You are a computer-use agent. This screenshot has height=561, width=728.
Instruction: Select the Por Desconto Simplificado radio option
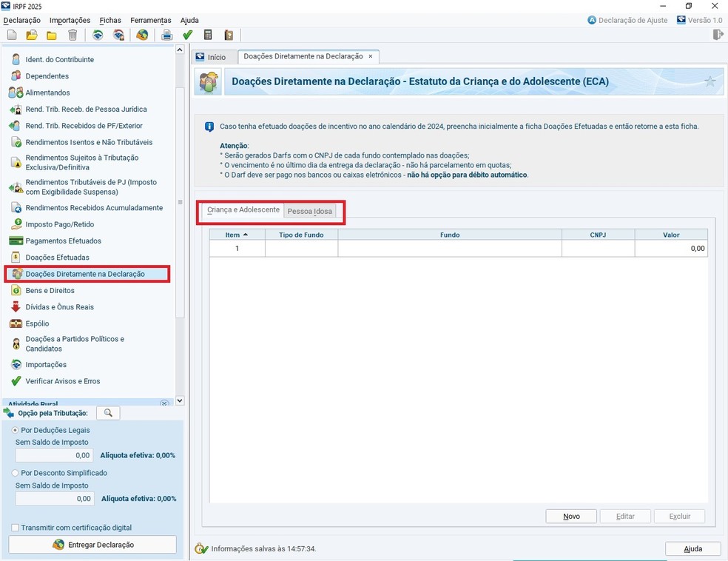tap(16, 473)
